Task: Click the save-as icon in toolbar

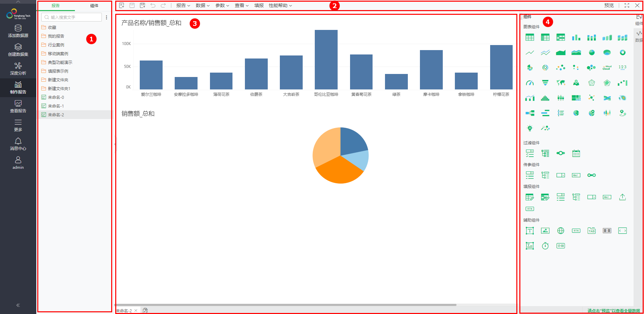Action: coord(142,5)
